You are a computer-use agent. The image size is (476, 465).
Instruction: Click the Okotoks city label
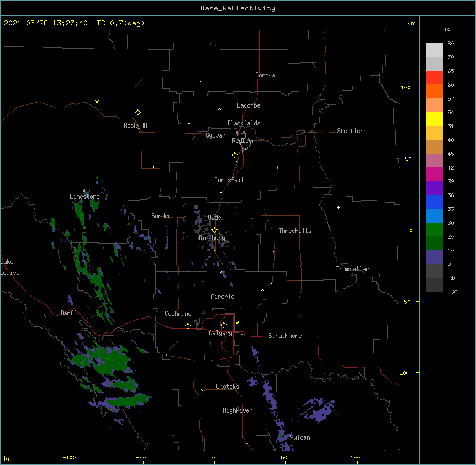click(x=228, y=387)
